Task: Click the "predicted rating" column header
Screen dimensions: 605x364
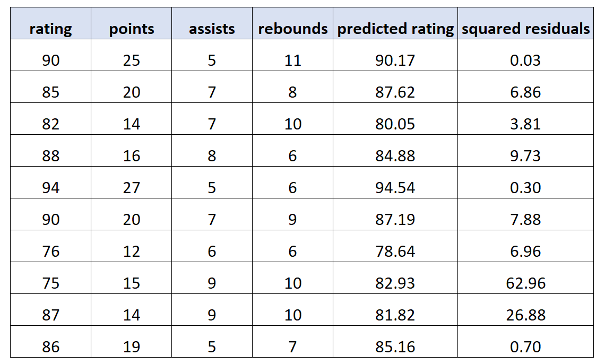Action: click(x=395, y=29)
